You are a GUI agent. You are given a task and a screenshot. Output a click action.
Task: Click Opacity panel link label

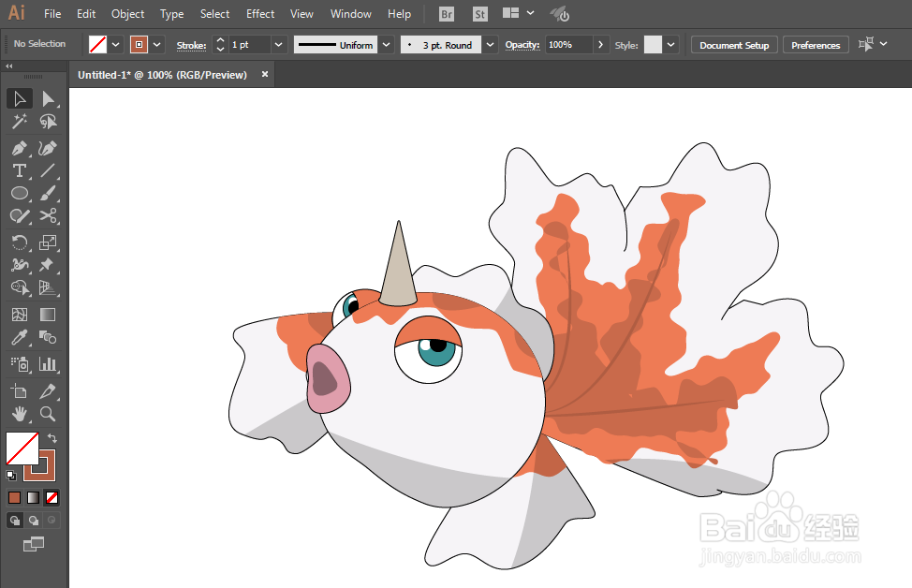[522, 45]
